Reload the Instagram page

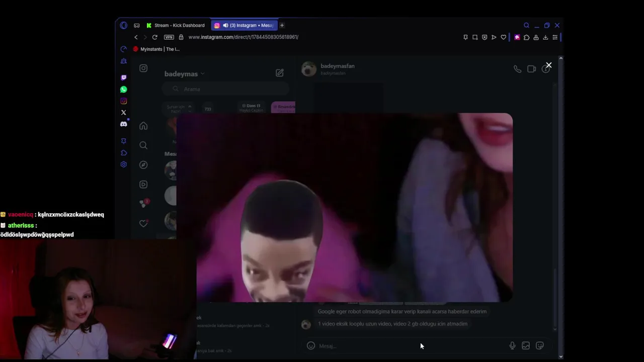coord(155,37)
